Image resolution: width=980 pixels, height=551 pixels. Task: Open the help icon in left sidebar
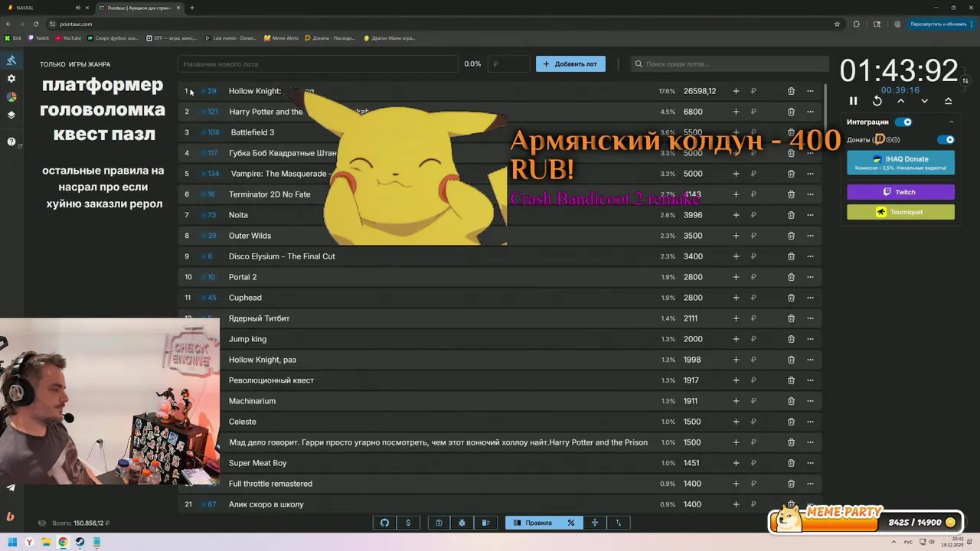[11, 142]
